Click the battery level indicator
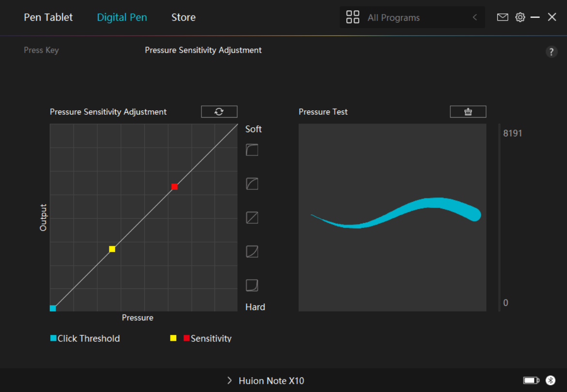 click(531, 380)
